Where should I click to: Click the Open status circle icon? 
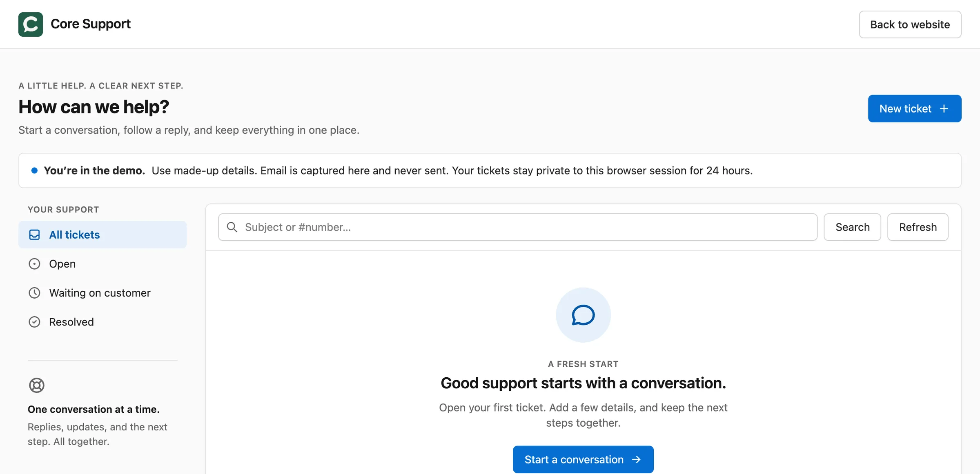click(35, 264)
